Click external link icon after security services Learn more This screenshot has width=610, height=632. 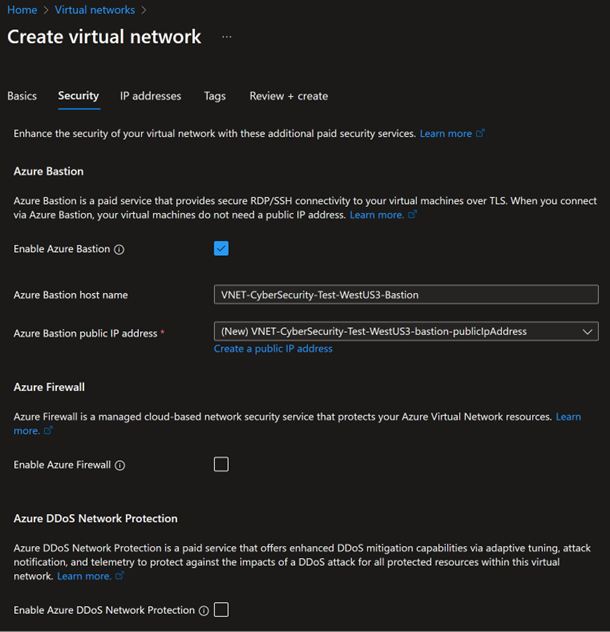[x=480, y=133]
